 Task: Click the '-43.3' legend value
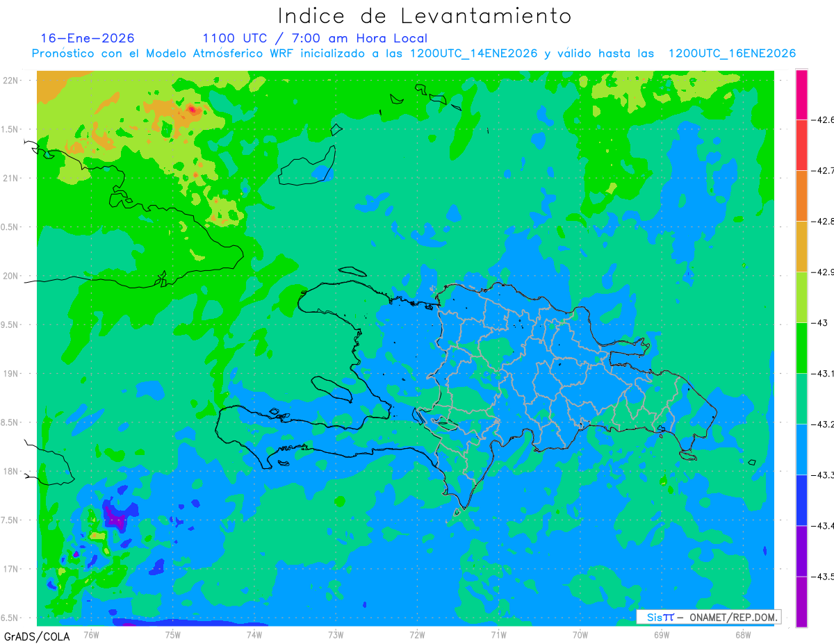point(823,474)
